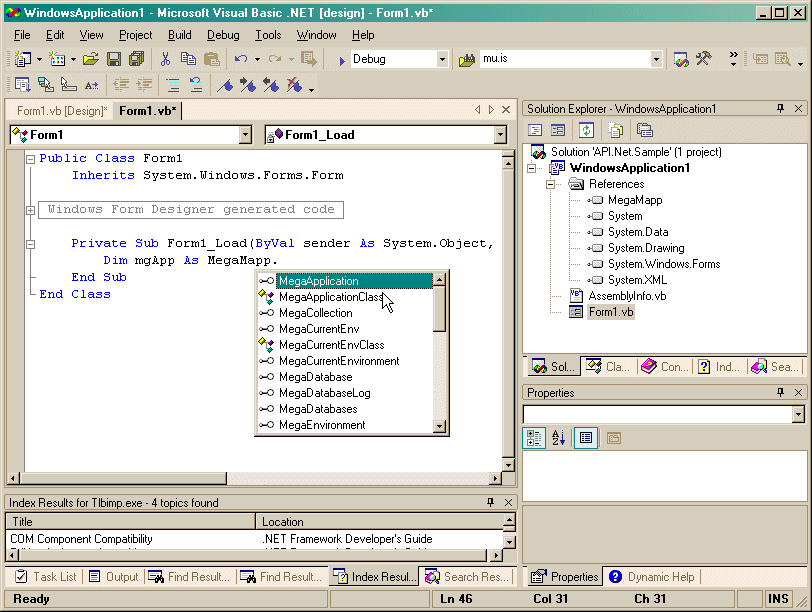Toggle the Properties grid view button
This screenshot has width=812, height=612.
(586, 438)
